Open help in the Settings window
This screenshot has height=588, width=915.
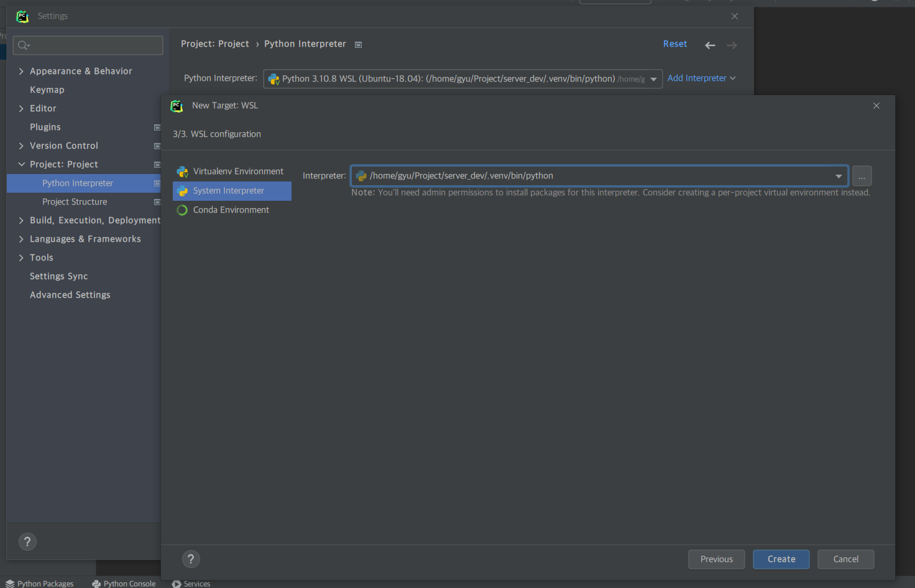tap(27, 542)
